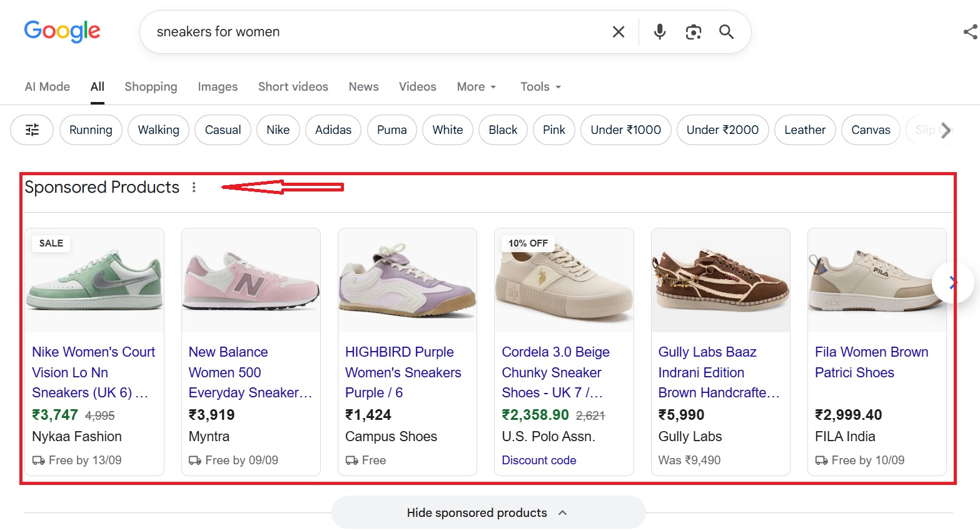The width and height of the screenshot is (980, 530).
Task: Click the FILA India seller name
Action: tap(845, 436)
